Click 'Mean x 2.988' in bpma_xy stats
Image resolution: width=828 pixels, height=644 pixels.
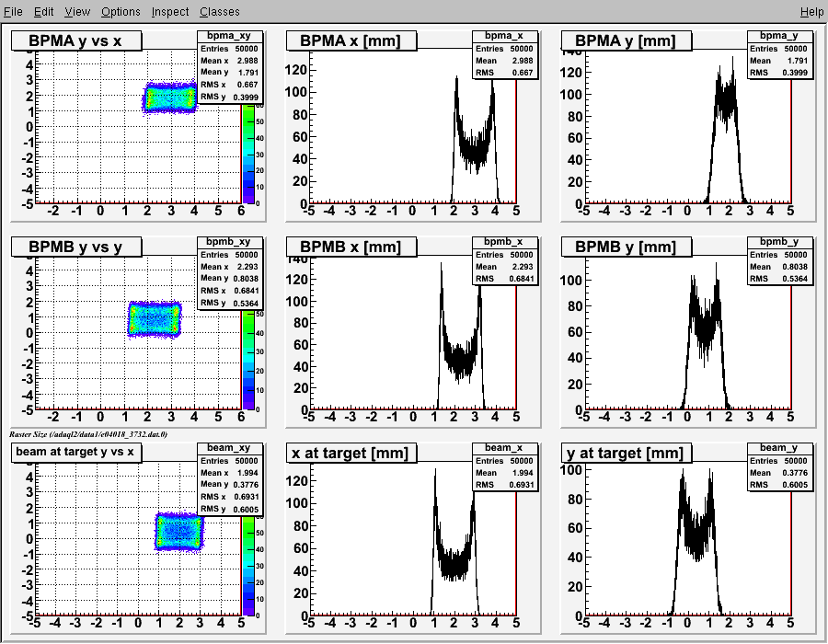pyautogui.click(x=229, y=60)
